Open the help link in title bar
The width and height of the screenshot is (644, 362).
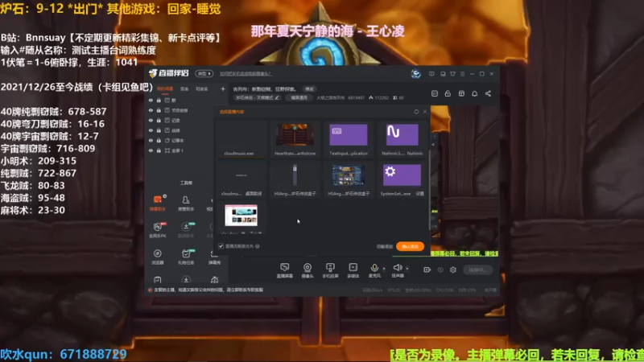click(x=246, y=74)
